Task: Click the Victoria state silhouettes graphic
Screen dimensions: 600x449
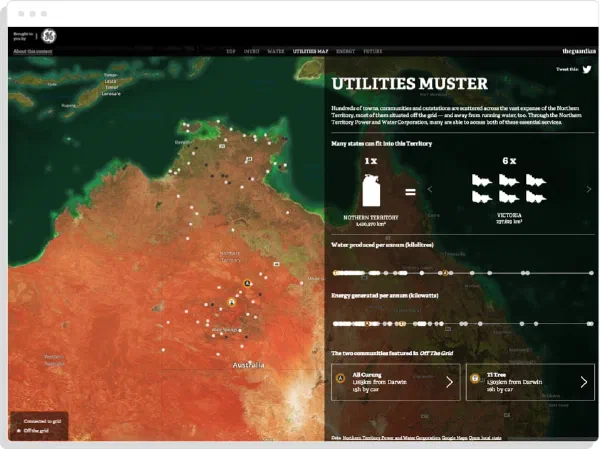Action: [509, 188]
